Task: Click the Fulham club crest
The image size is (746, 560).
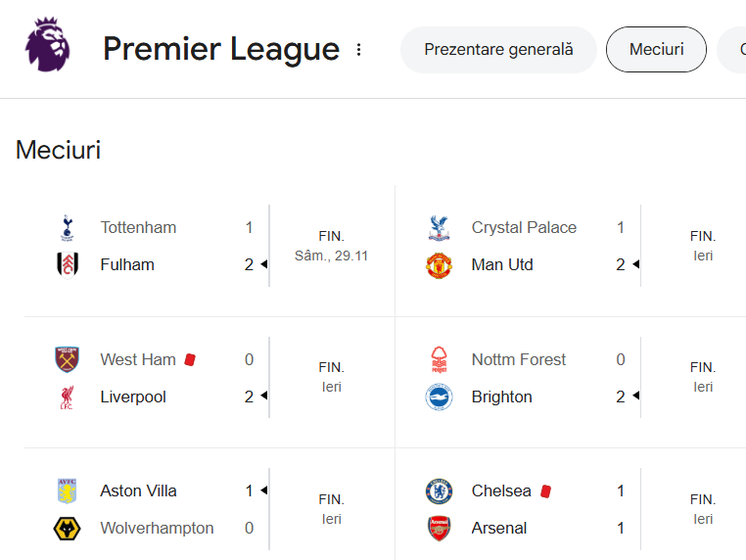Action: point(67,265)
